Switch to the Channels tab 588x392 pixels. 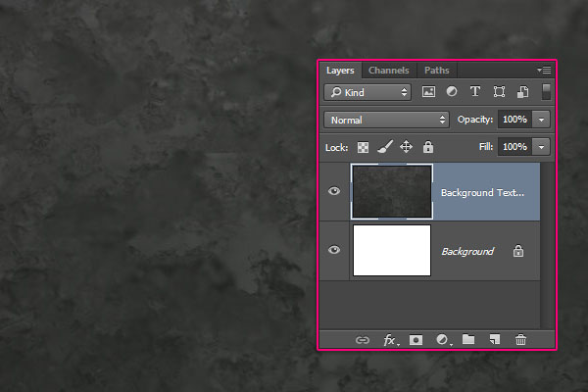pyautogui.click(x=389, y=71)
